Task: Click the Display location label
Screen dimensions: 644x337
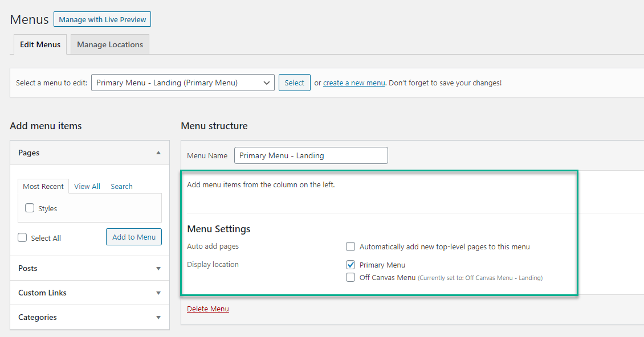Action: [x=213, y=264]
